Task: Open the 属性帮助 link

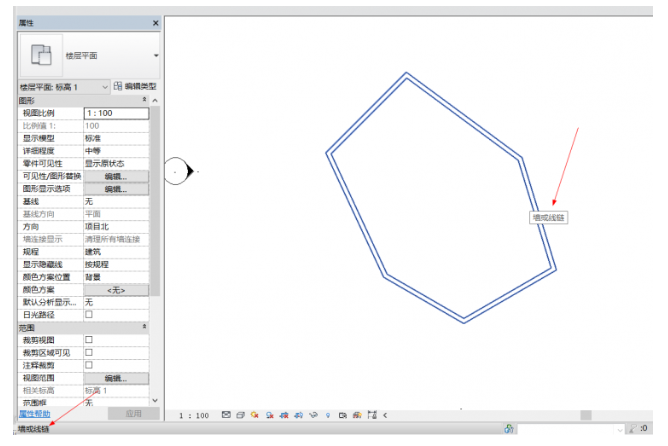Action: [x=35, y=414]
